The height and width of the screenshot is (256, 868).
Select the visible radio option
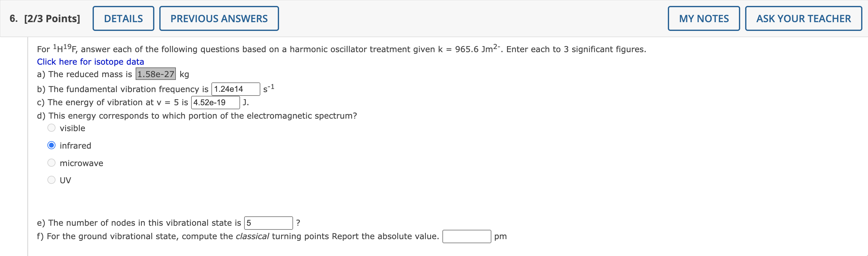click(51, 128)
